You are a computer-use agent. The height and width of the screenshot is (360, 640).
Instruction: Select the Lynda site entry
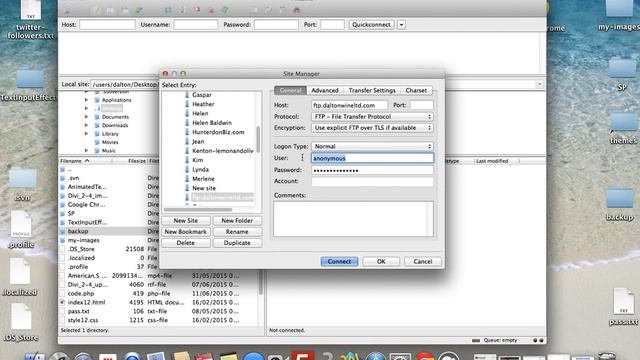pyautogui.click(x=200, y=169)
